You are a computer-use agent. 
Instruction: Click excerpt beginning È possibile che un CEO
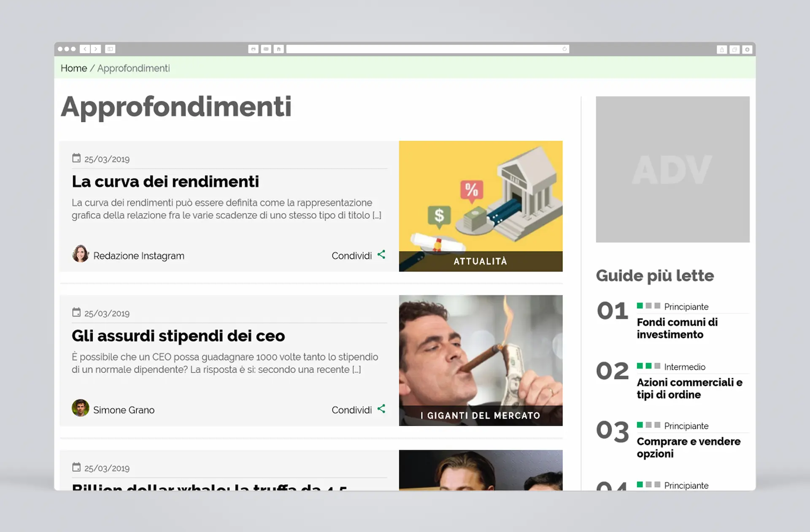225,363
